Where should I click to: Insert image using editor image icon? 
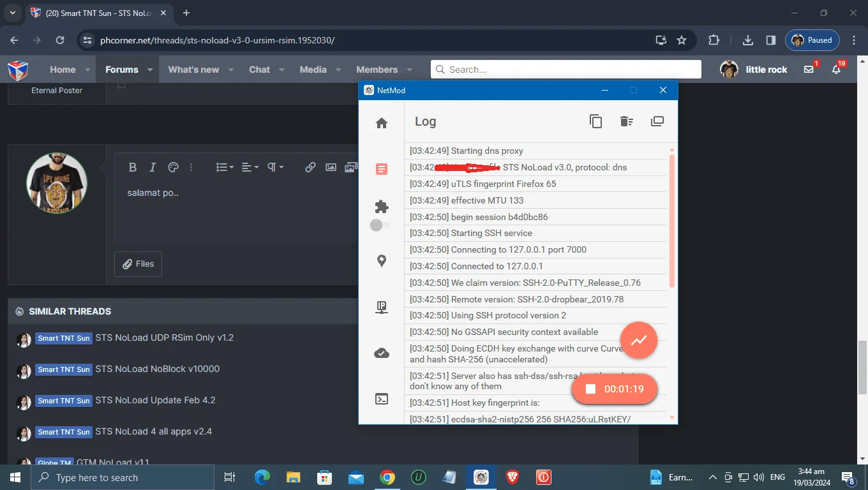tap(331, 167)
